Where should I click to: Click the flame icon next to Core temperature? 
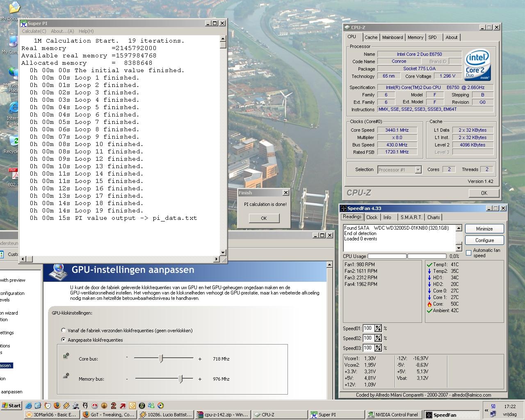(429, 304)
